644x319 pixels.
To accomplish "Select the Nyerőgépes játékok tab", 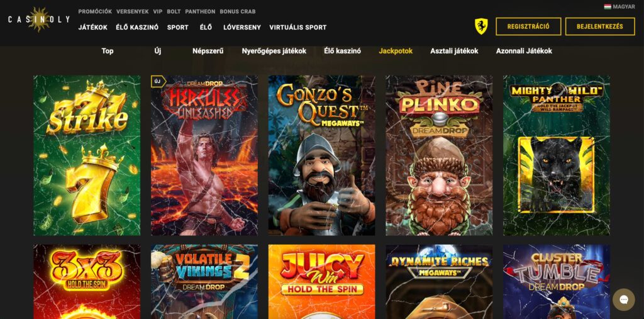I will (274, 51).
